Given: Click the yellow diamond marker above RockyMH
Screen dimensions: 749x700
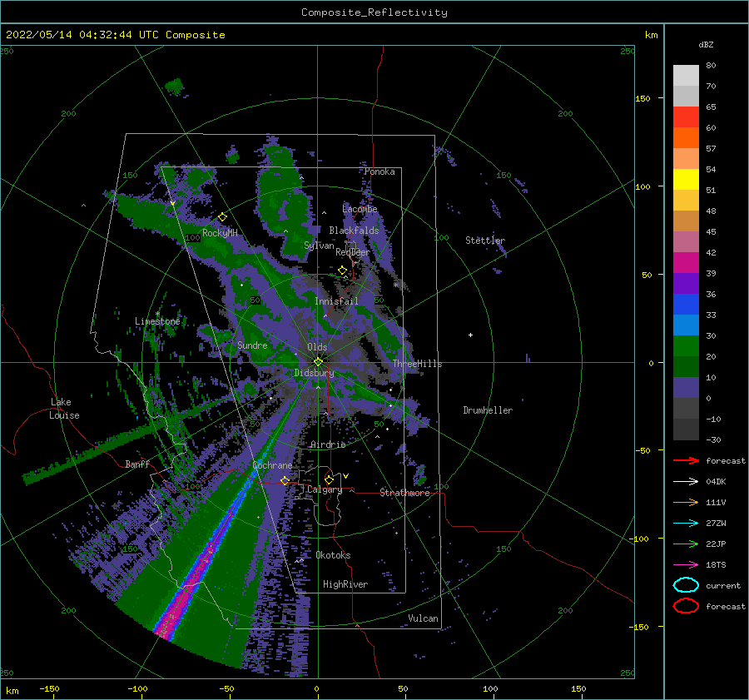Looking at the screenshot, I should pyautogui.click(x=222, y=217).
